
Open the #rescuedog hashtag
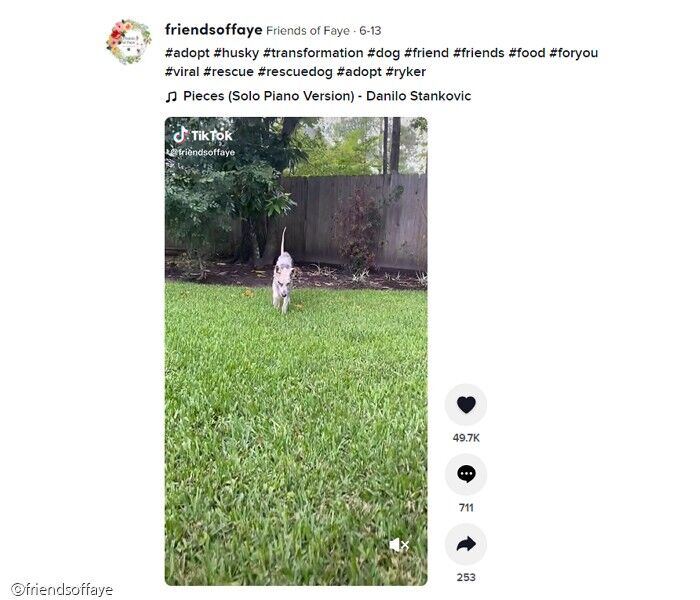pos(295,72)
